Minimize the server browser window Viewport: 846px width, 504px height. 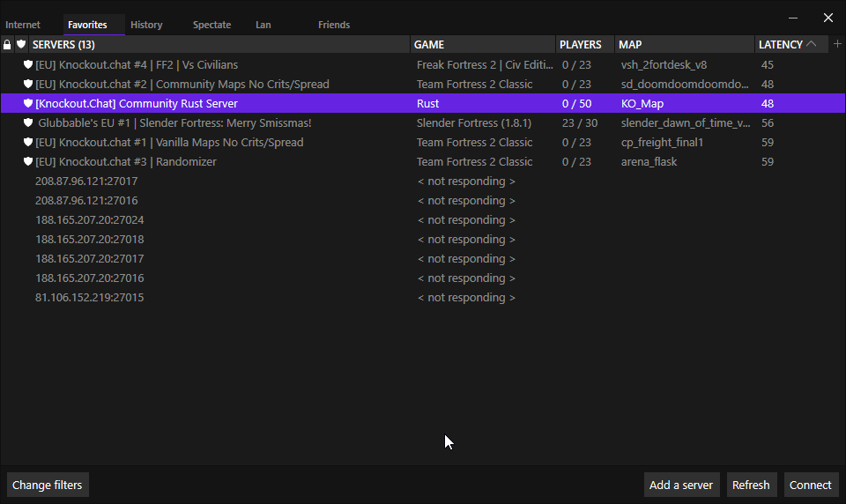pos(793,18)
